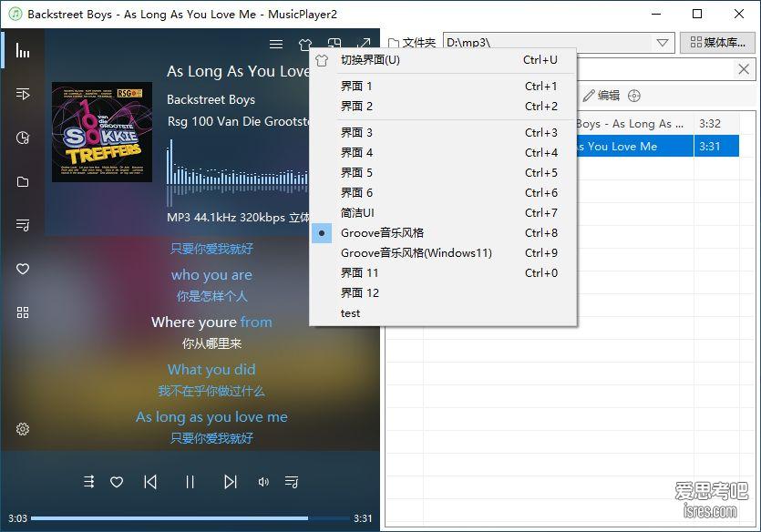Click artist name Backstreet Boys
761x532 pixels.
(211, 99)
